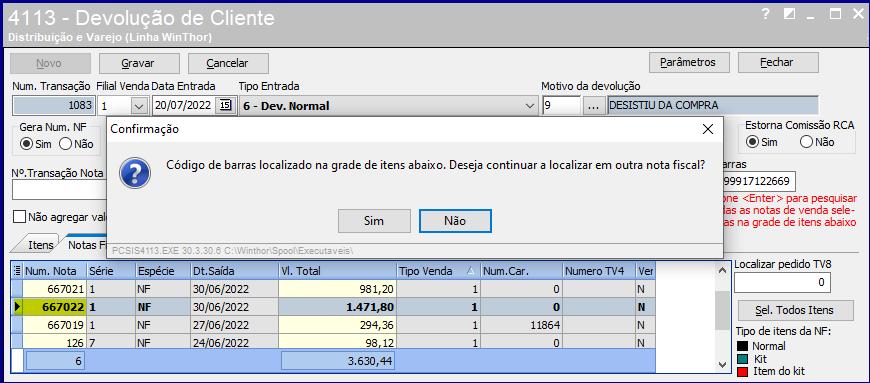
Task: Click the 1.471,80 total value cell
Action: pos(337,307)
